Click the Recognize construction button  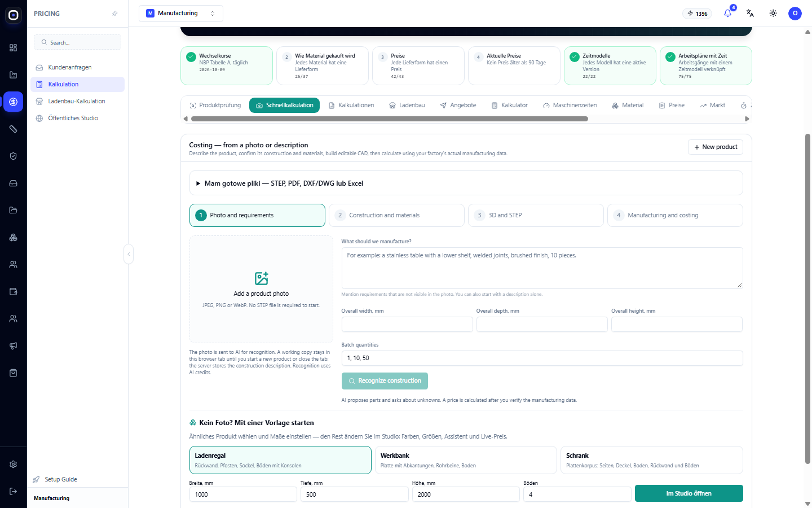tap(385, 381)
